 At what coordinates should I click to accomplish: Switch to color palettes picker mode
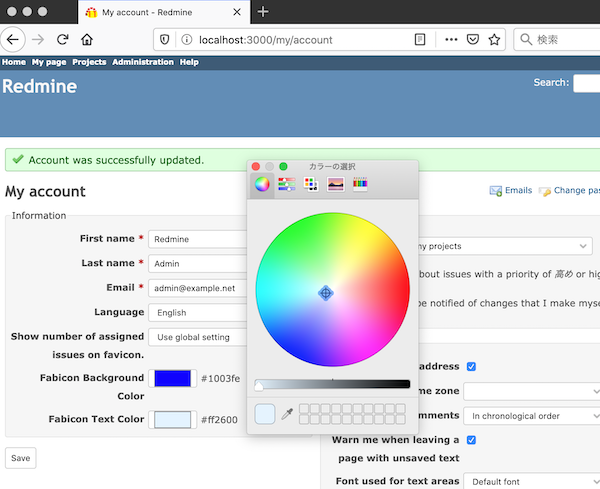pyautogui.click(x=311, y=184)
